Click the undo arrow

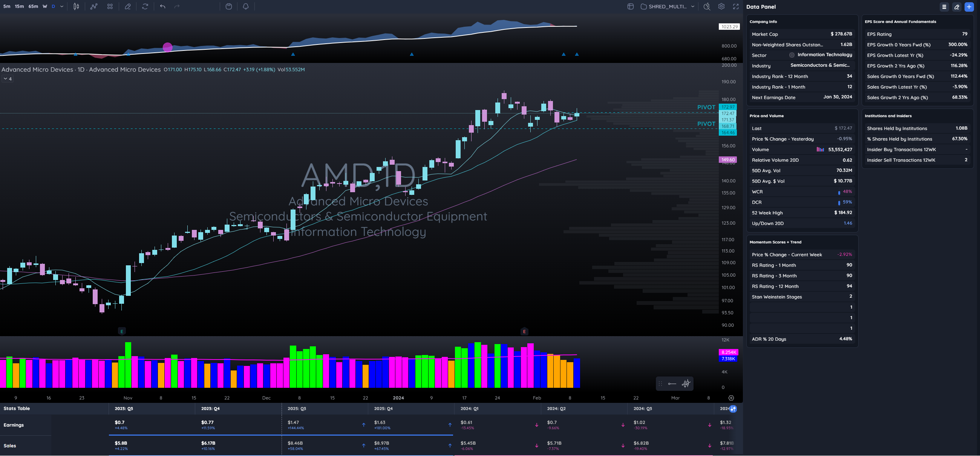click(x=163, y=6)
